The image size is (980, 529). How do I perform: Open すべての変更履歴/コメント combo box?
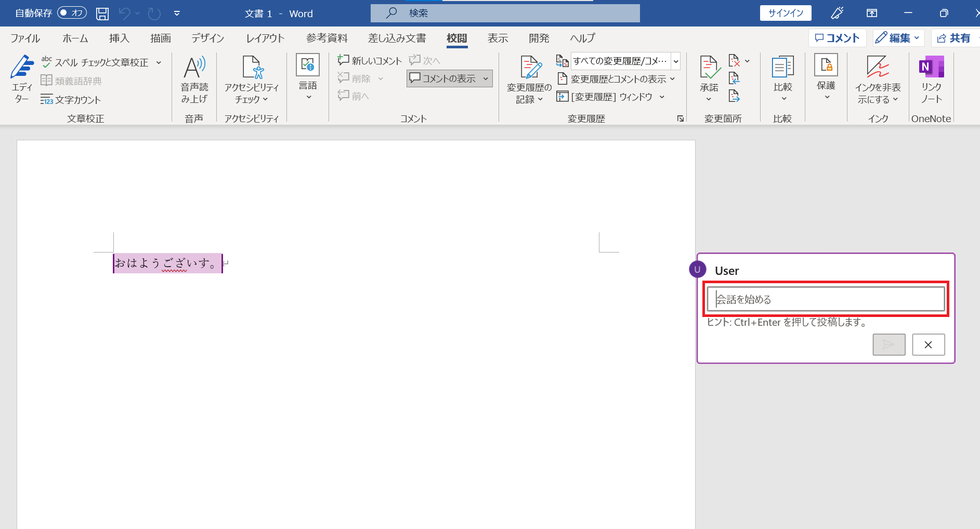point(625,61)
